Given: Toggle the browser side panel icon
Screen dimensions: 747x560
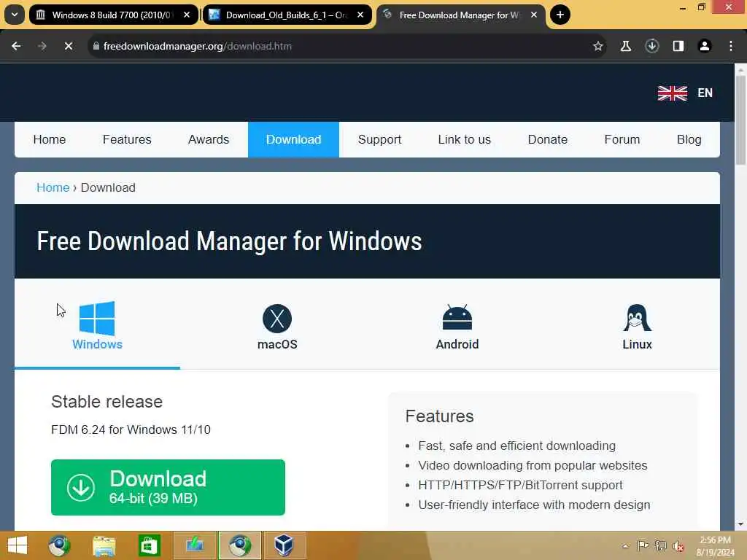Looking at the screenshot, I should click(678, 46).
